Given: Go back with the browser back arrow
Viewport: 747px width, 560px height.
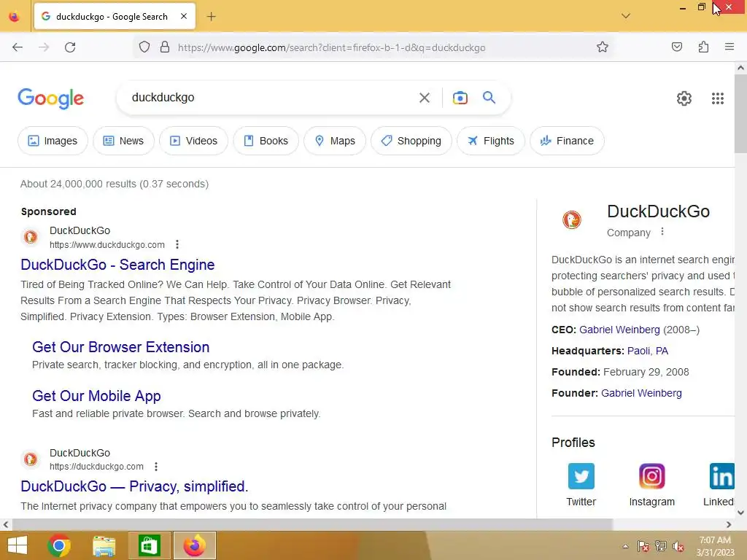Looking at the screenshot, I should pyautogui.click(x=18, y=47).
